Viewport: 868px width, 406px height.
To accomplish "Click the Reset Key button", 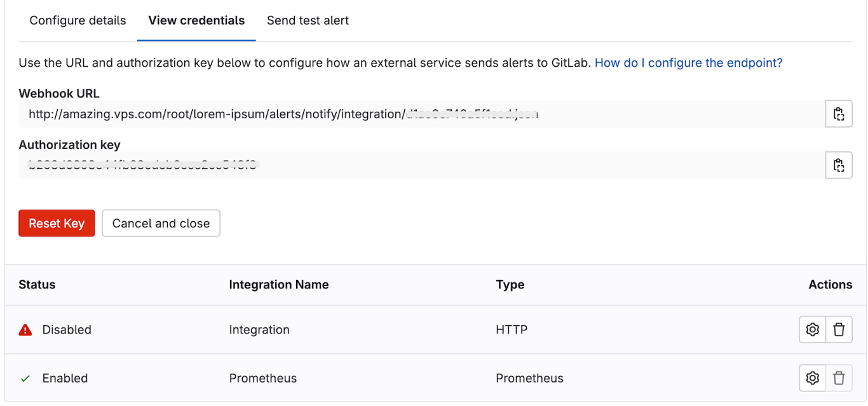I will point(57,223).
